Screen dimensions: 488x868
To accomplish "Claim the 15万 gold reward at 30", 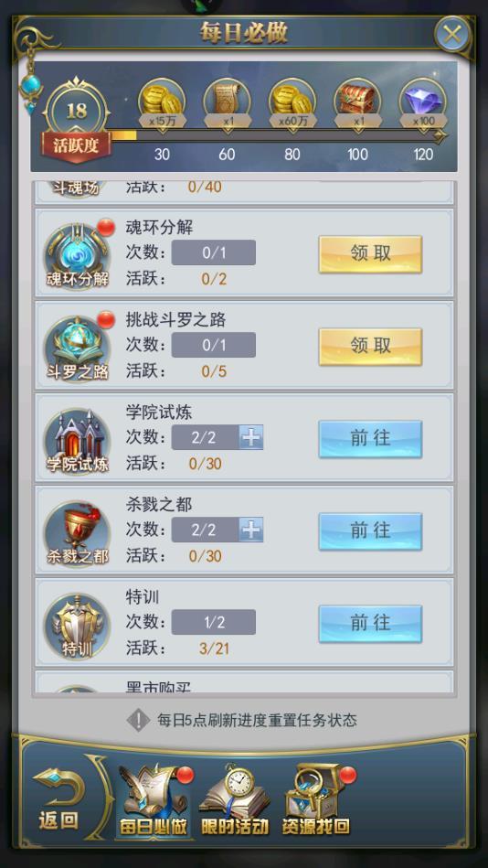I will click(162, 103).
